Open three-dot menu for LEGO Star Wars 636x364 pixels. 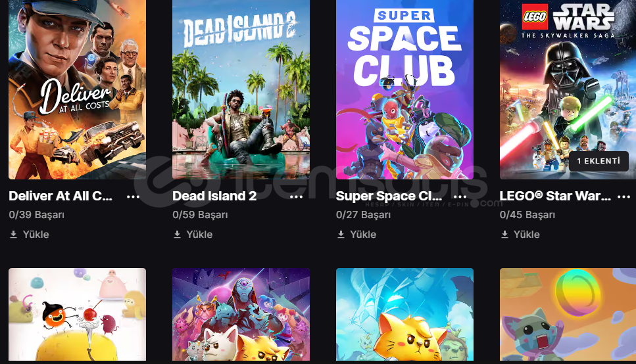(x=624, y=196)
